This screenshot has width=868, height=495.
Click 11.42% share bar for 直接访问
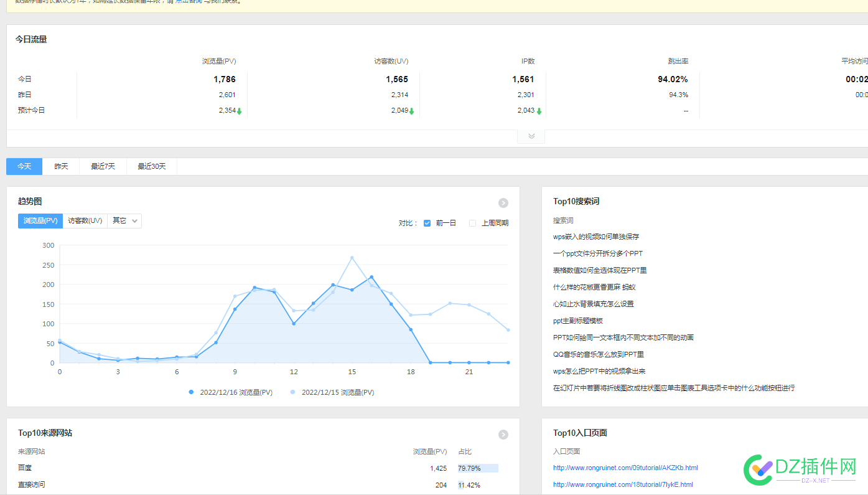469,484
